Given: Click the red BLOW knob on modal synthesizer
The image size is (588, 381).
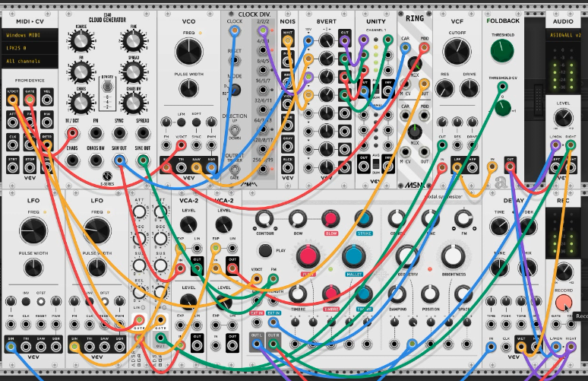Looking at the screenshot, I should pyautogui.click(x=330, y=219).
